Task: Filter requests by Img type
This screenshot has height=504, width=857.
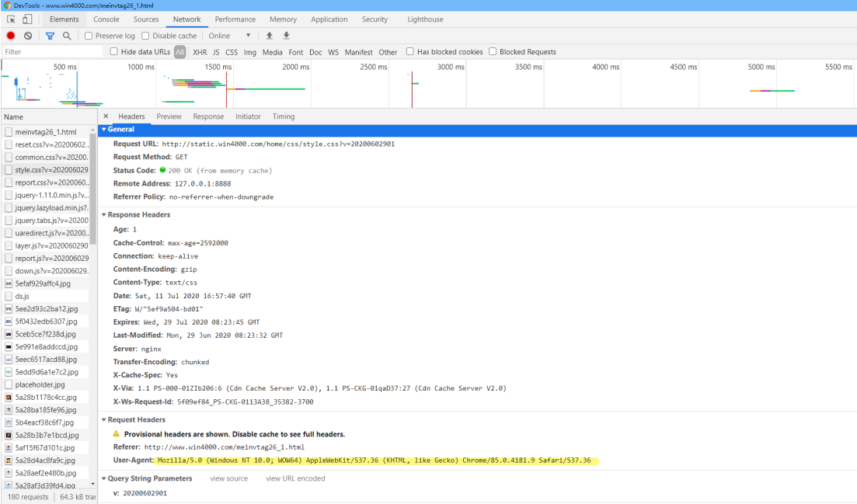Action: (249, 52)
